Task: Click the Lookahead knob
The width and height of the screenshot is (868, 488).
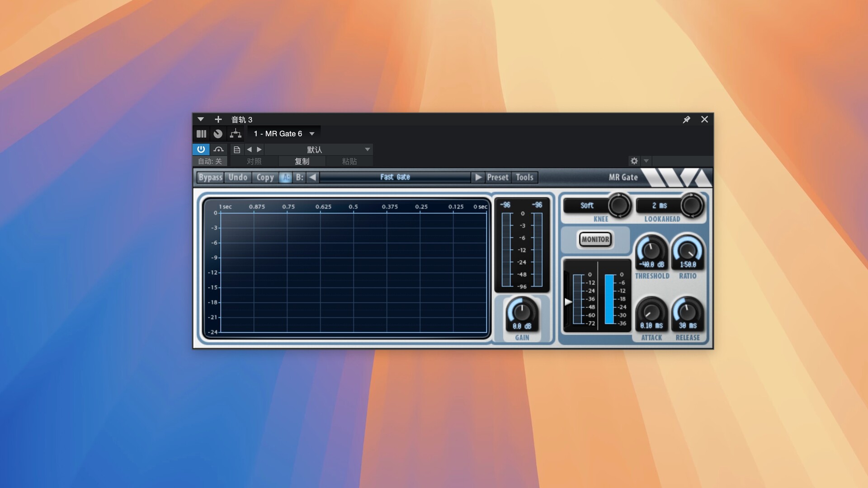Action: coord(692,206)
